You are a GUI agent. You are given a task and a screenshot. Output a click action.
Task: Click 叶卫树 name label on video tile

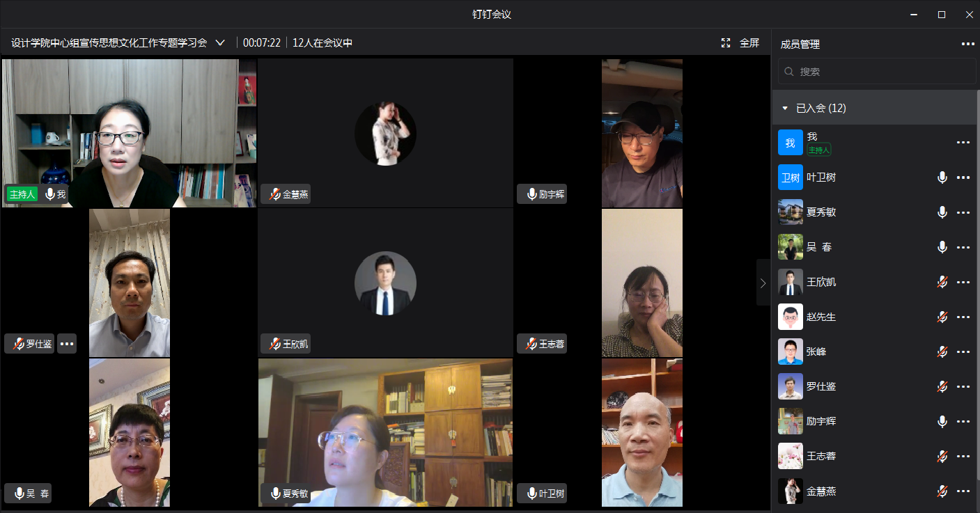[x=545, y=494]
